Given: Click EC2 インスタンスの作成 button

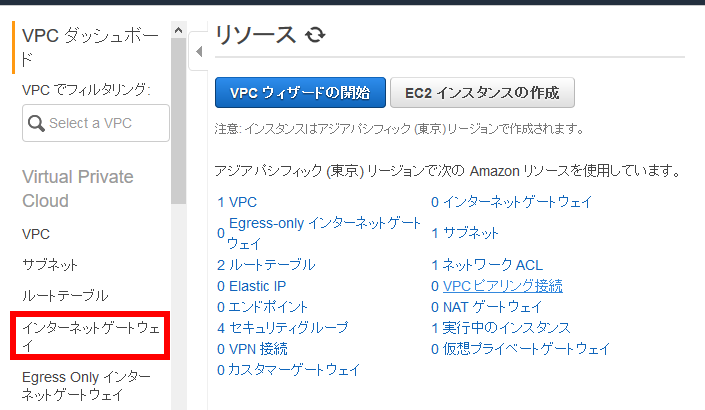Looking at the screenshot, I should tap(482, 93).
